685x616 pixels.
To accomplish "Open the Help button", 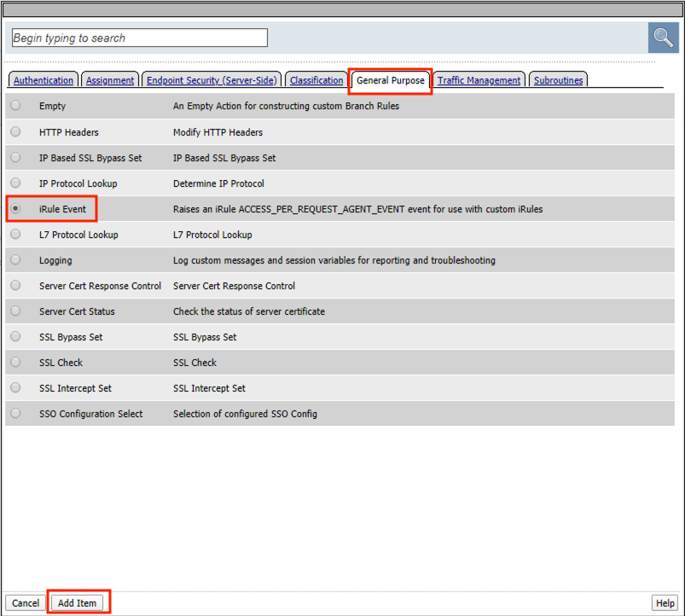I will tap(665, 603).
